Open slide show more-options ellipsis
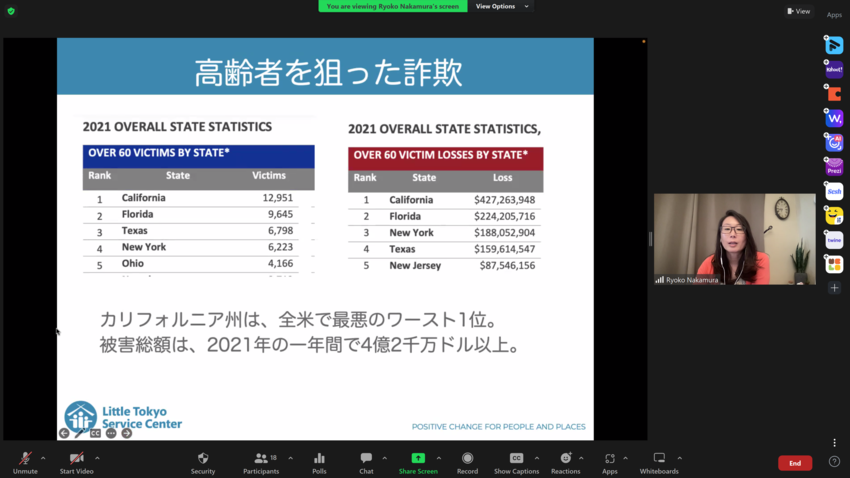850x478 pixels. [111, 433]
